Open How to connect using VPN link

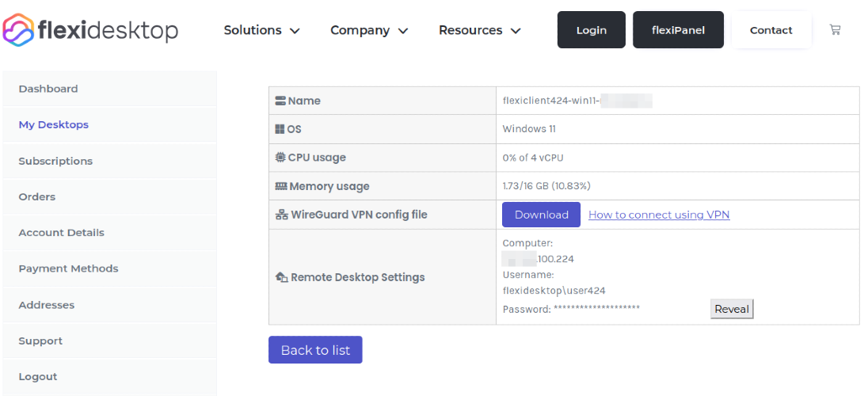[x=659, y=215]
